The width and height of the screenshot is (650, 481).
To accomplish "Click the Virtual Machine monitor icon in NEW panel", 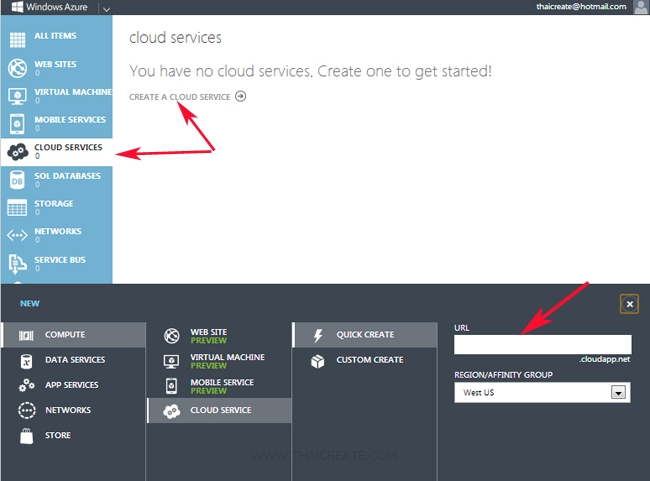I will click(x=171, y=361).
